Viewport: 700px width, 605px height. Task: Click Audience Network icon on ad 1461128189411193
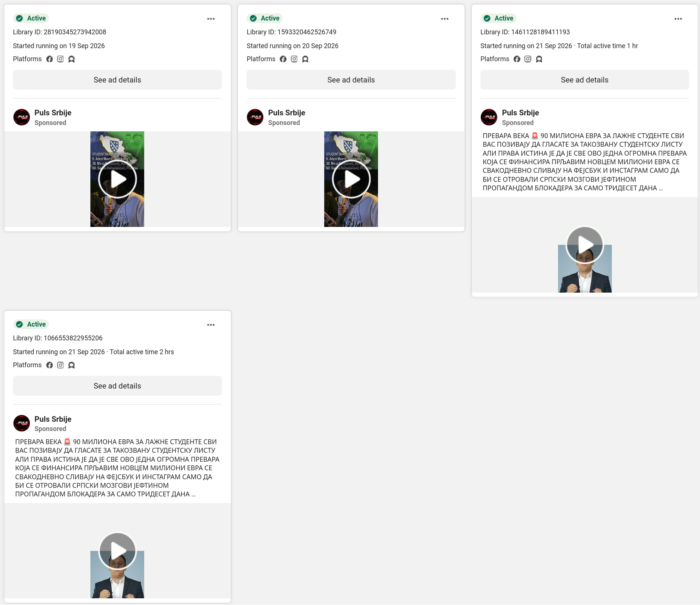point(539,59)
